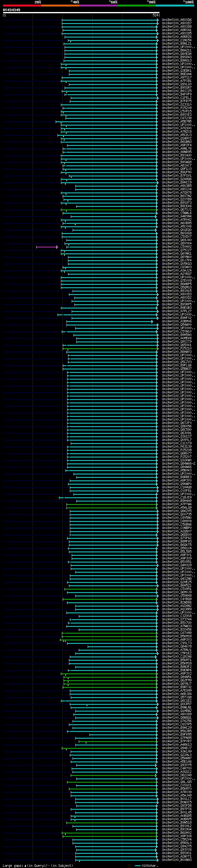Select hit label UniRef100_B9HU13
Viewport: 197px width, 868px height.
click(x=177, y=61)
